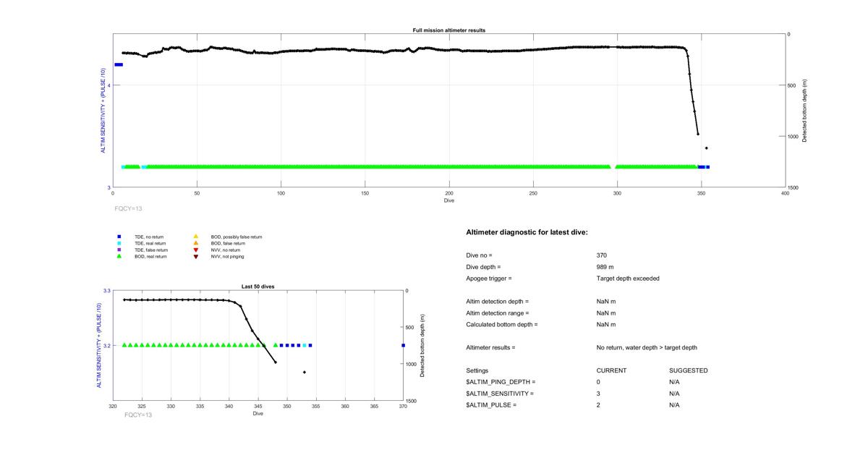Click the 'CURRENT' column header
The height and width of the screenshot is (450, 868).
611,371
